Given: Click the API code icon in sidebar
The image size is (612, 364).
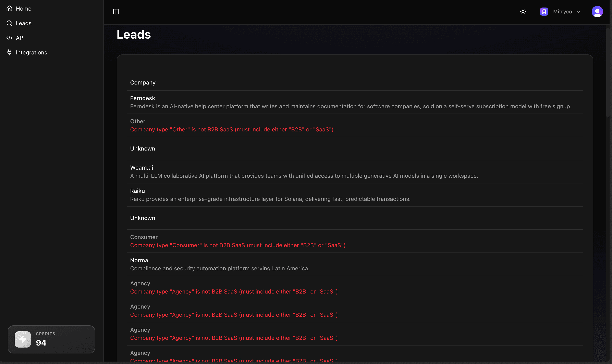Looking at the screenshot, I should pos(9,38).
